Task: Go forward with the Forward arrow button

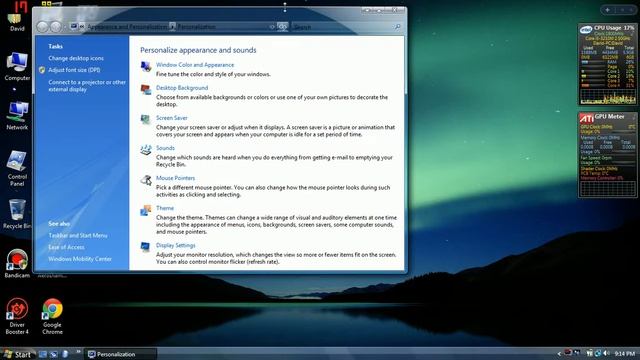Action: click(56, 27)
